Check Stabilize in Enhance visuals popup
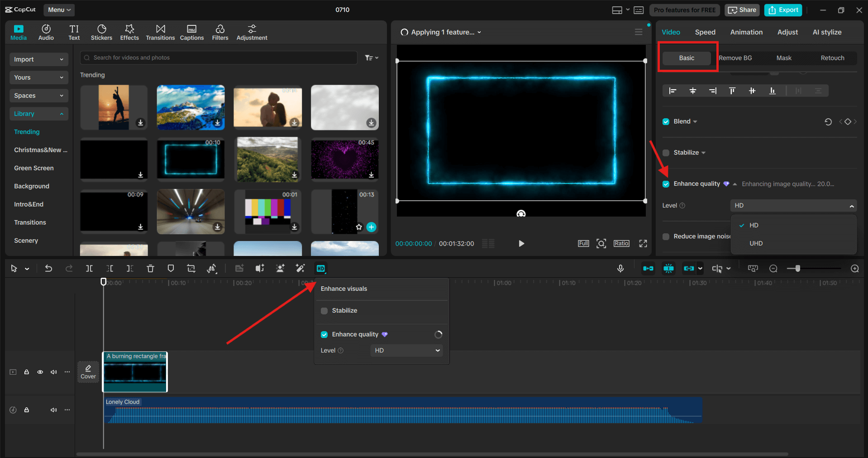Screen dimensions: 868x458 (324, 311)
